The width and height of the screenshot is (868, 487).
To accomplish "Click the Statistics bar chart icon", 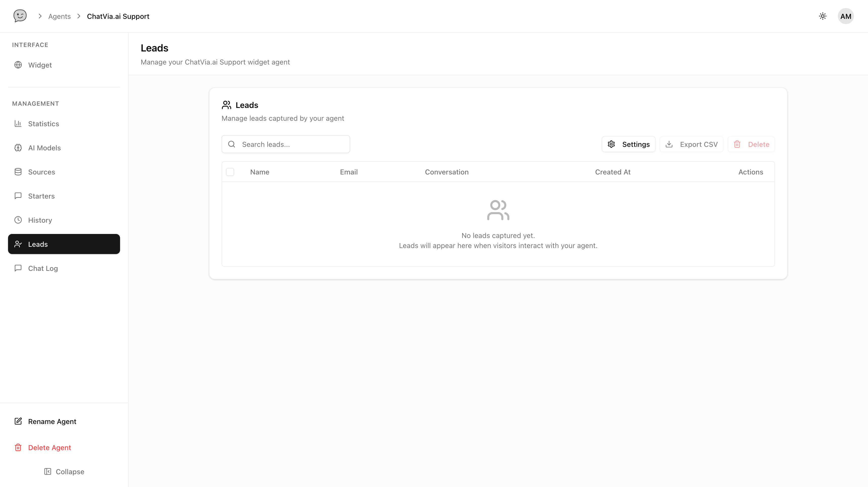I will pos(18,124).
